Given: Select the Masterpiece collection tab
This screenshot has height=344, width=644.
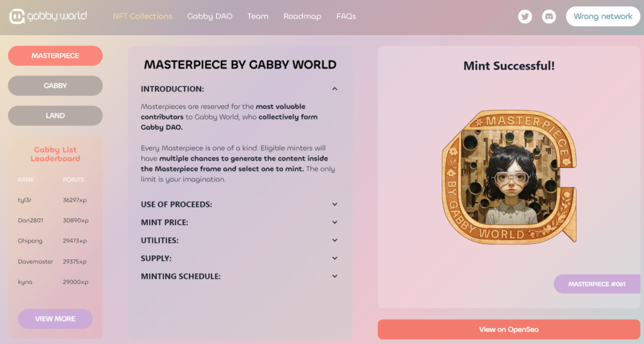Looking at the screenshot, I should click(55, 55).
